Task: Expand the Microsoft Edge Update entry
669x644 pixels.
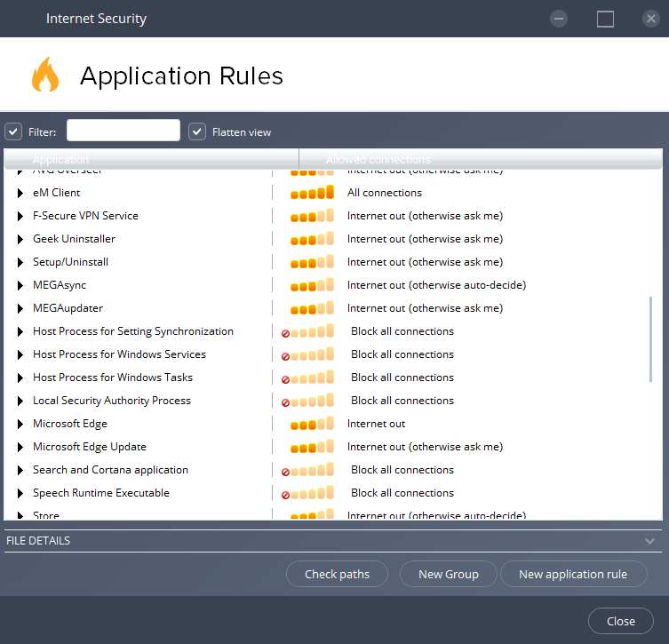Action: coord(20,447)
